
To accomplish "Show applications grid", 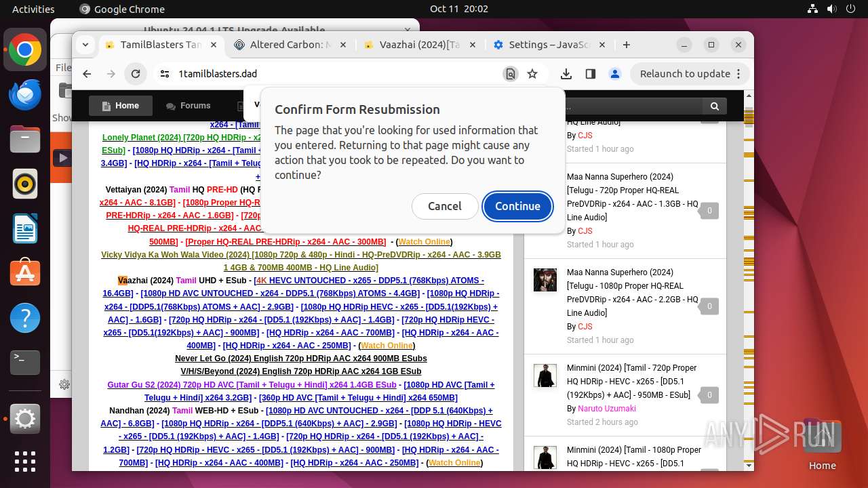I will 25,461.
